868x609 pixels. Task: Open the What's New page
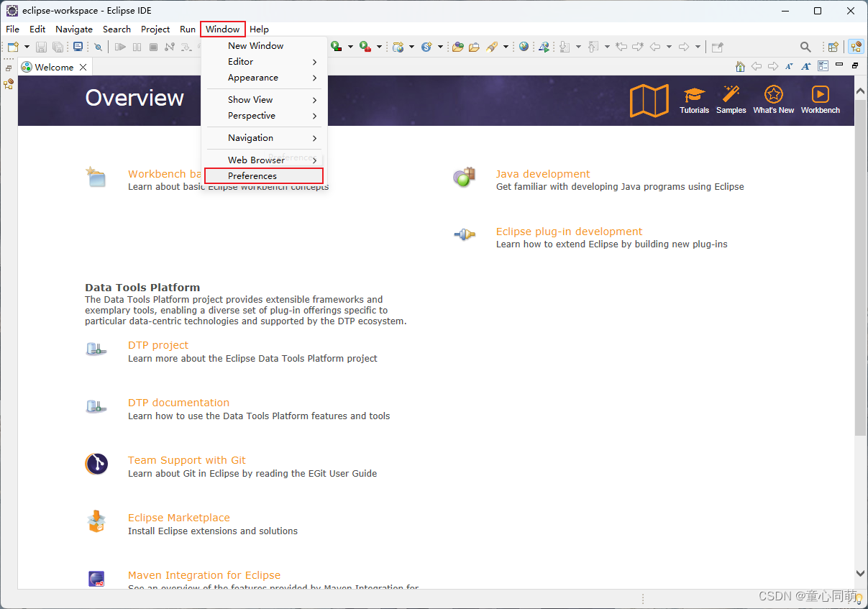774,100
